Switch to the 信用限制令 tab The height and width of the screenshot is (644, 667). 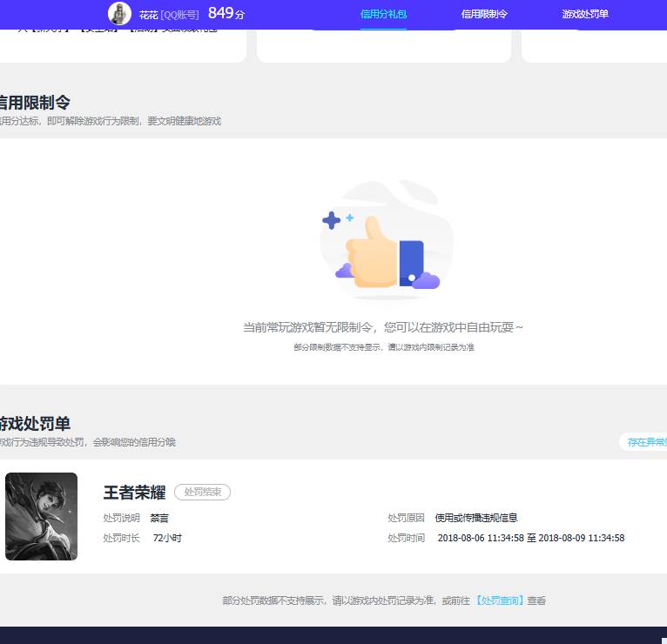coord(484,14)
